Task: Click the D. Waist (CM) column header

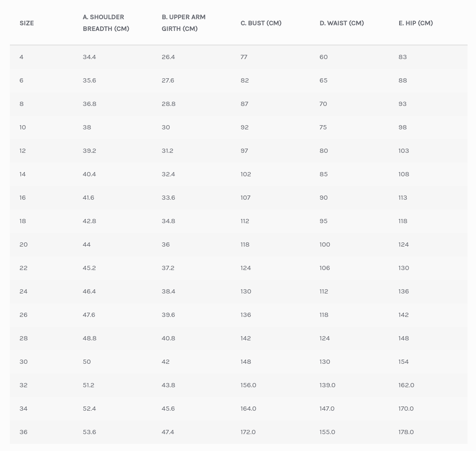Action: pyautogui.click(x=342, y=23)
